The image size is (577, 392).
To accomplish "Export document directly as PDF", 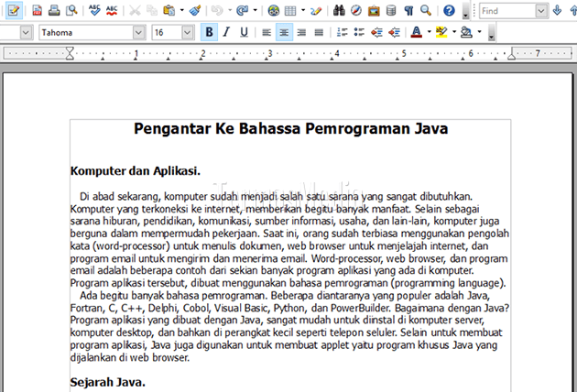I will coord(37,11).
